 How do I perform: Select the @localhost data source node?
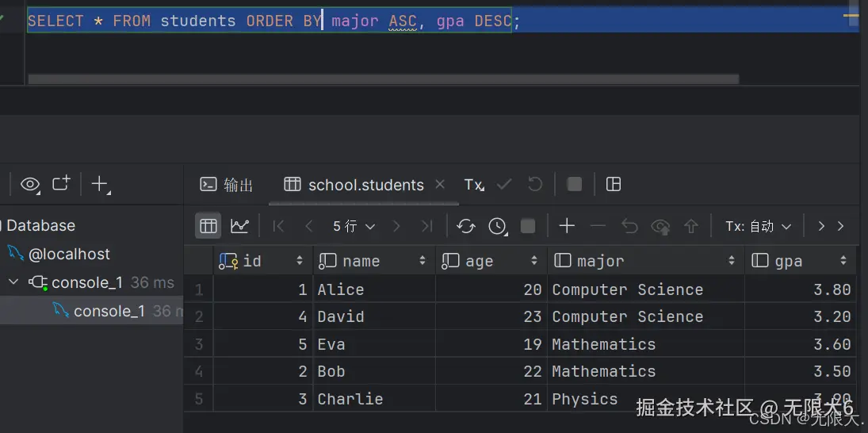pos(69,254)
